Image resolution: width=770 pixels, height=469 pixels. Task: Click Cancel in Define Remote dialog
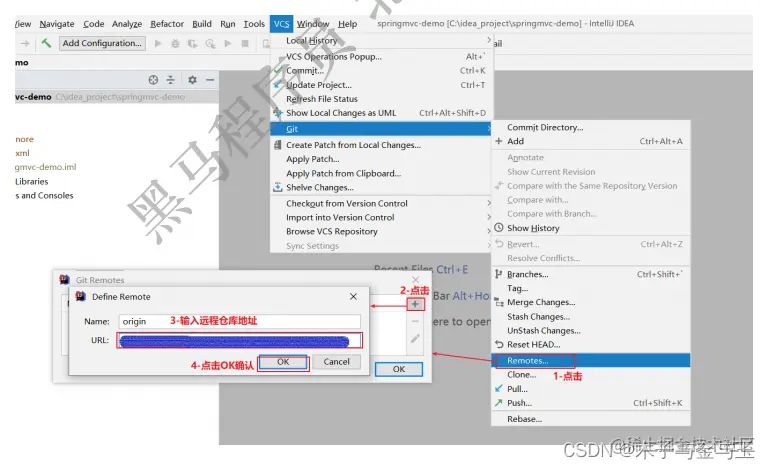[x=336, y=362]
